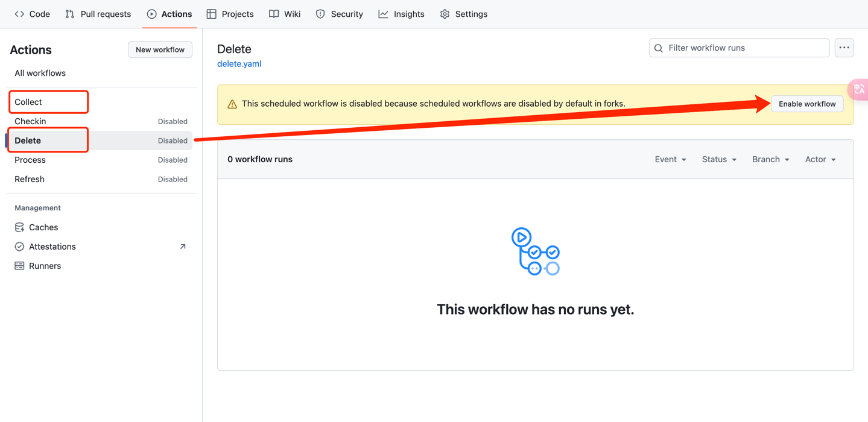Click the yellow warning triangle icon
The image size is (868, 422).
[232, 104]
